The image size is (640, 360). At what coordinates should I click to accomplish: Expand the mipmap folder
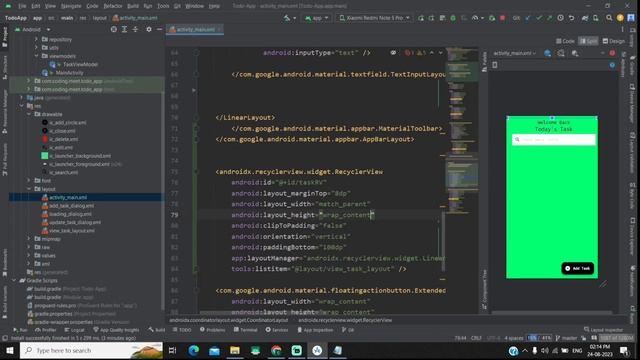click(29, 239)
